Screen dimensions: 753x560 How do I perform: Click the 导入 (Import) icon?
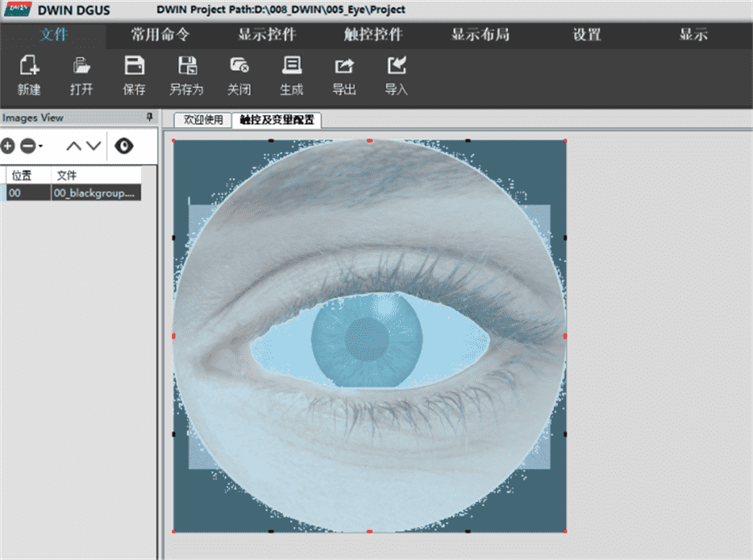coord(396,67)
